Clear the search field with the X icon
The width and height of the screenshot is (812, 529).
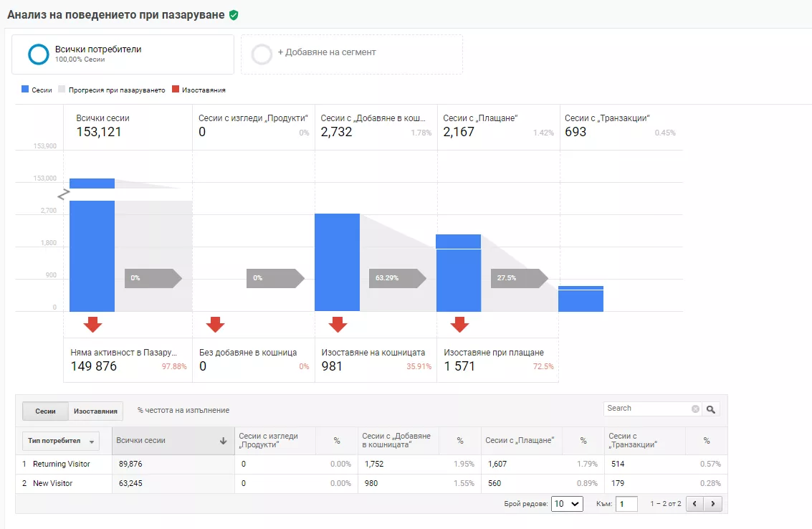pos(695,409)
